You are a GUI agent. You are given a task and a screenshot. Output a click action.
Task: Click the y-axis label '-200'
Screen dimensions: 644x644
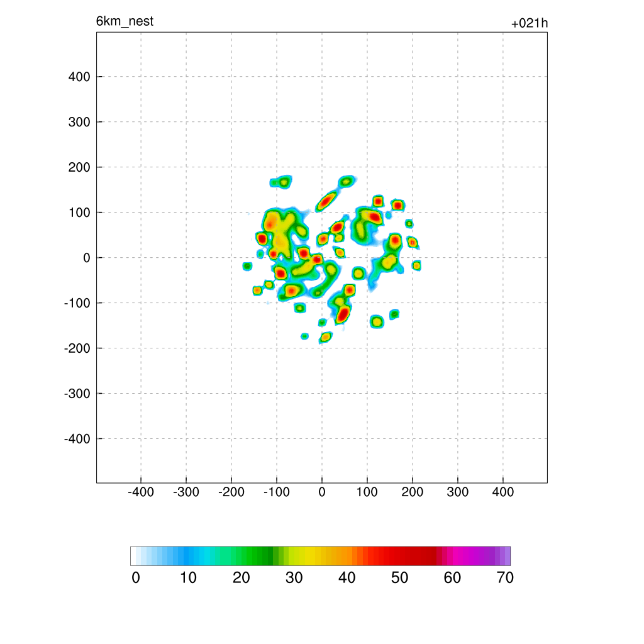click(x=77, y=348)
